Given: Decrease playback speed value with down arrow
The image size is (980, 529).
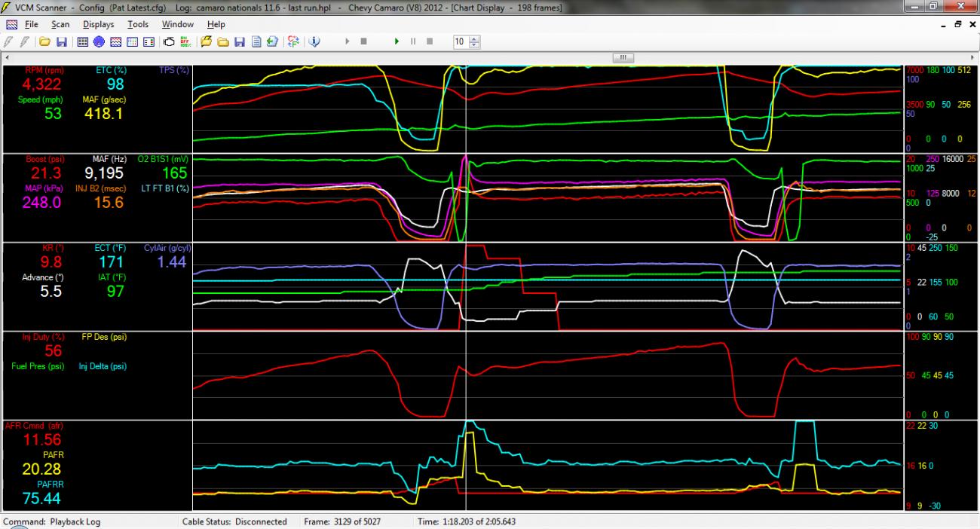Looking at the screenshot, I should click(x=474, y=44).
